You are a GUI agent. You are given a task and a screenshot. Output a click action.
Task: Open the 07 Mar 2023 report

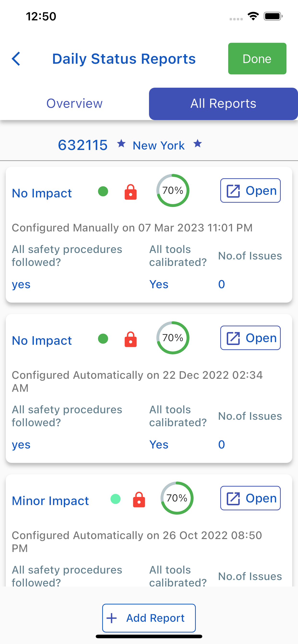[x=250, y=190]
